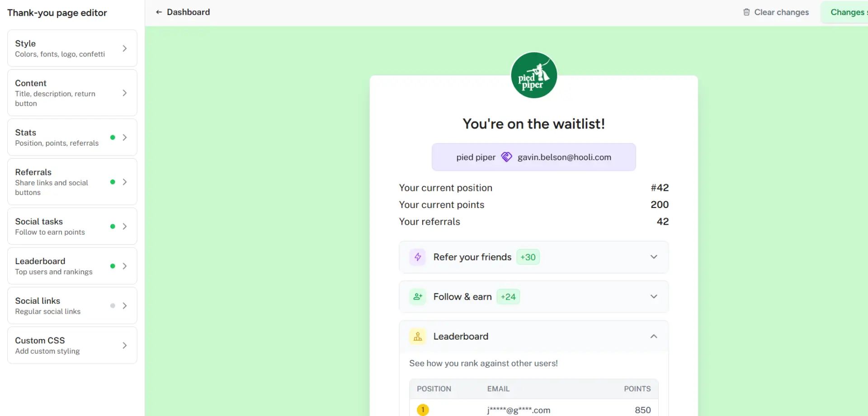
Task: Toggle the Leaderboard section green status dot
Action: click(x=113, y=266)
